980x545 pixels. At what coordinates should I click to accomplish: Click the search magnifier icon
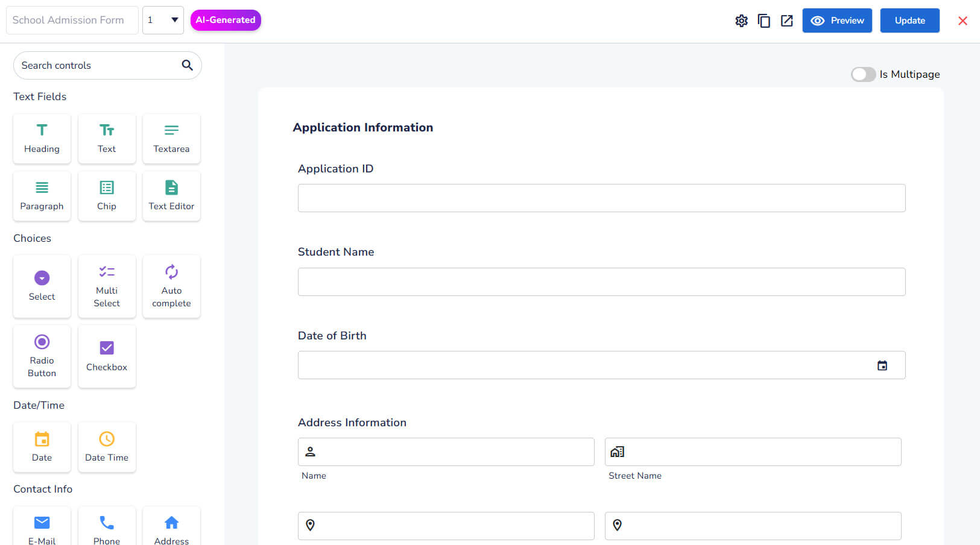coord(187,65)
